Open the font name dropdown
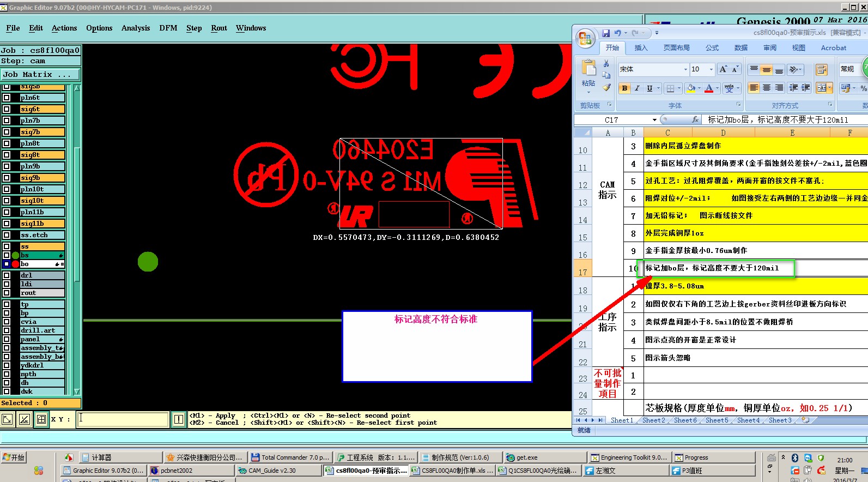The image size is (868, 482). (x=685, y=69)
